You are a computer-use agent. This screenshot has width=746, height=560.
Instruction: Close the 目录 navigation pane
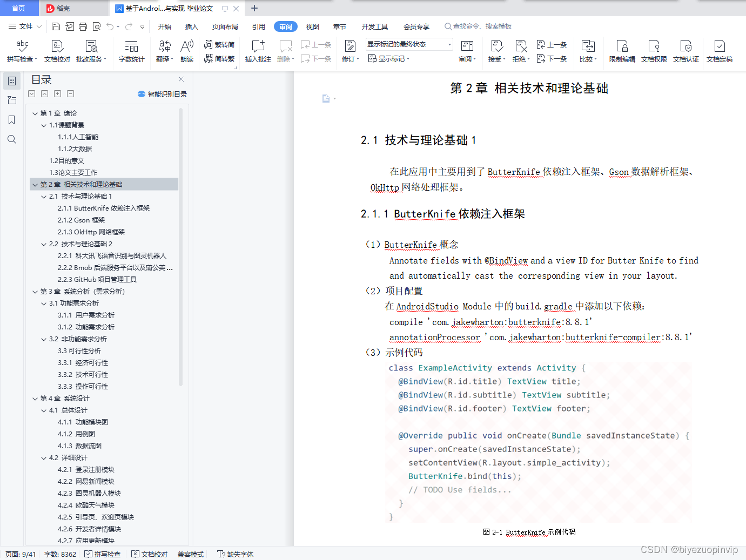point(181,79)
